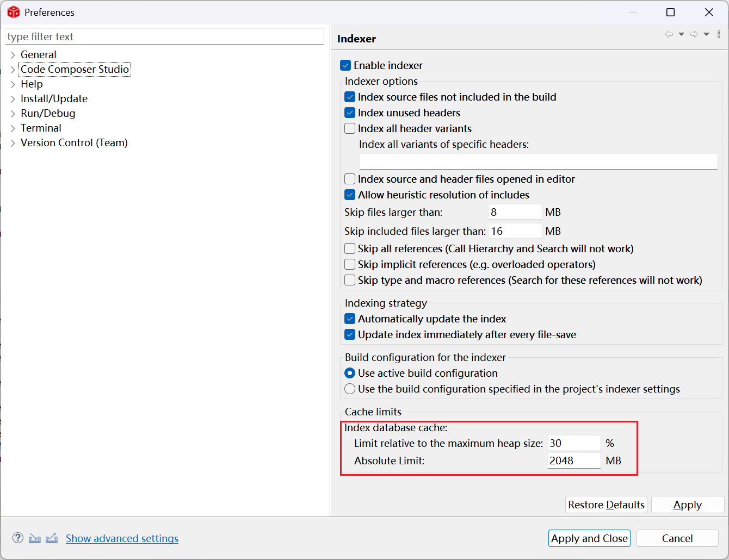Expand the Code Composer Studio node

point(13,70)
